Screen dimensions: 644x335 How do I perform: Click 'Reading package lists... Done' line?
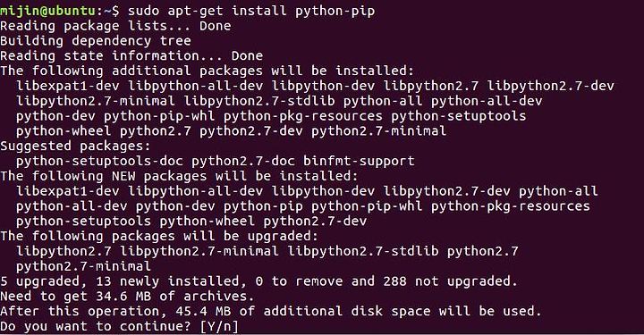(115, 26)
